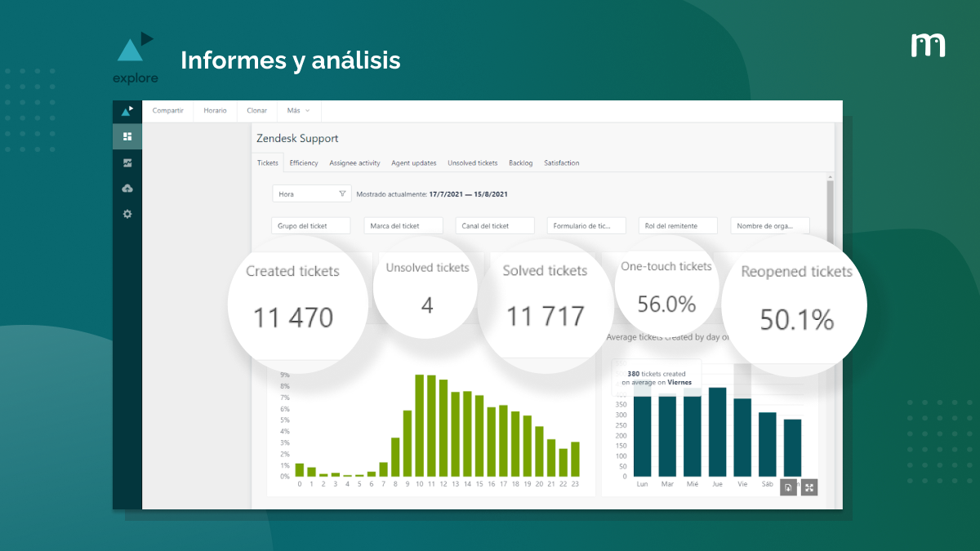This screenshot has width=980, height=551.
Task: Open the Nombre de orga... filter
Action: click(770, 226)
